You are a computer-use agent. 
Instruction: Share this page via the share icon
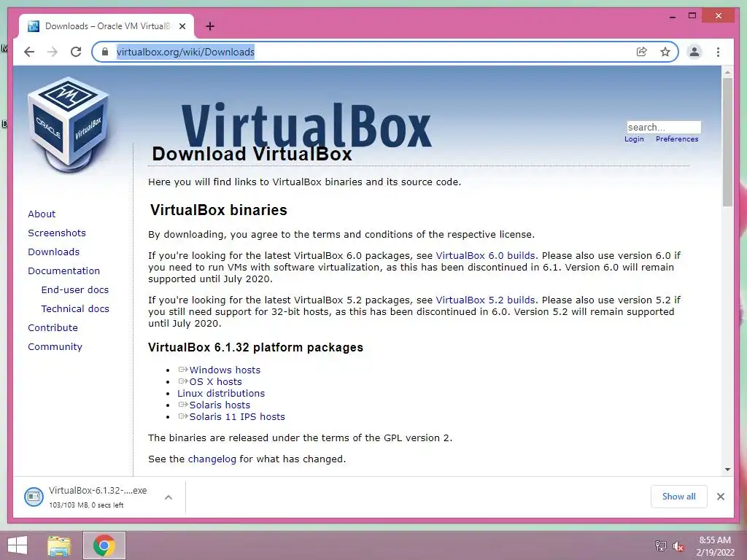[x=642, y=52]
